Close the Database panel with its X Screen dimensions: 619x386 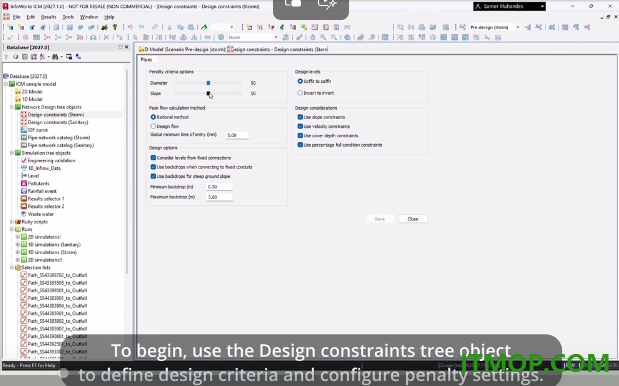click(126, 47)
